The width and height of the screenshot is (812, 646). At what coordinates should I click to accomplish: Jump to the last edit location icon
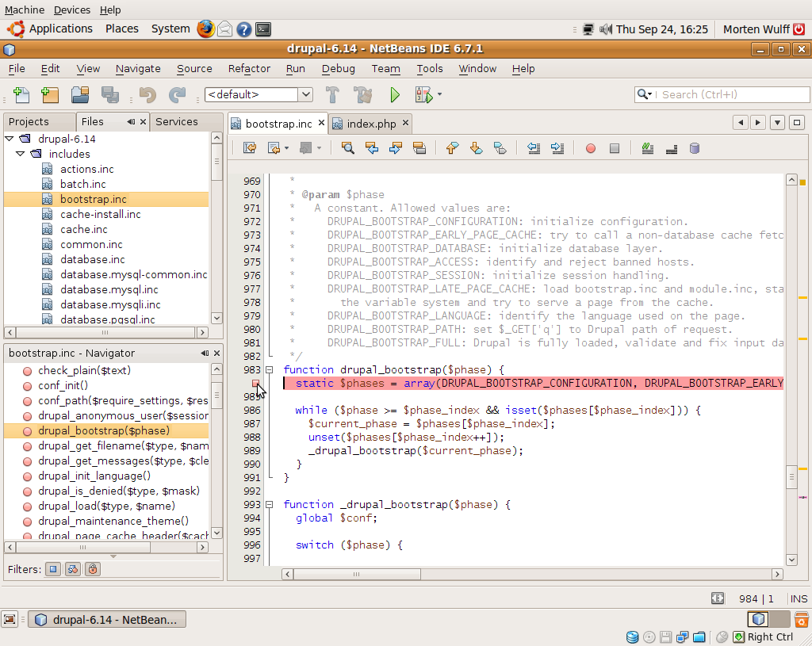(250, 148)
